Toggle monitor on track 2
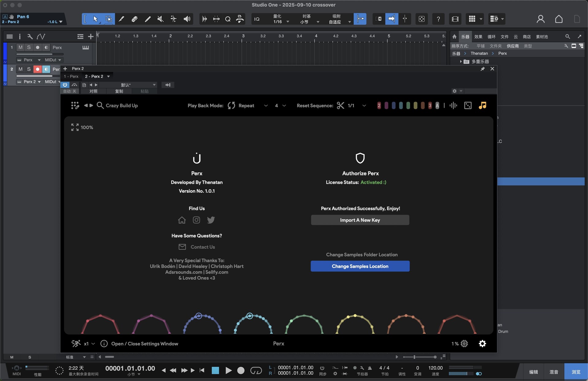This screenshot has width=588, height=381. pos(46,69)
